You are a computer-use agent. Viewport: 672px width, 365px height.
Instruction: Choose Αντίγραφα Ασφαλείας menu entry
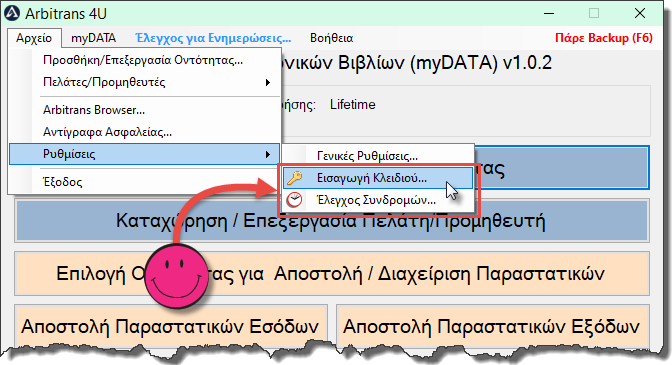(x=144, y=132)
